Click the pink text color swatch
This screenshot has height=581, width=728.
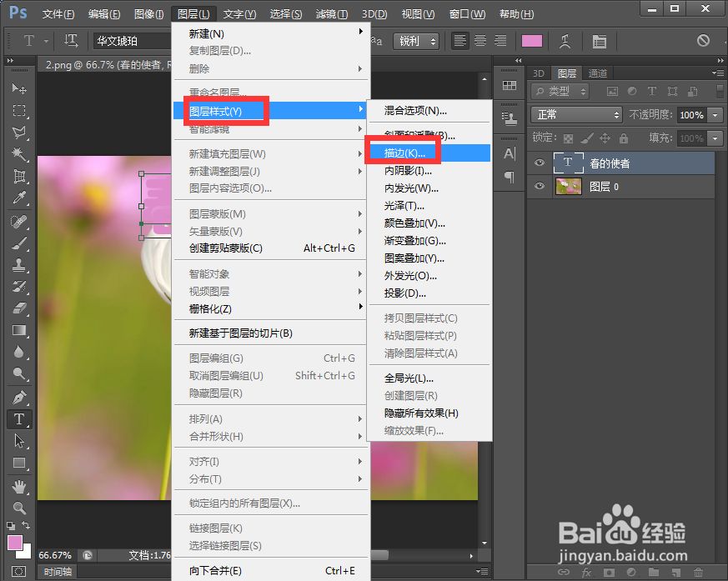(x=532, y=40)
